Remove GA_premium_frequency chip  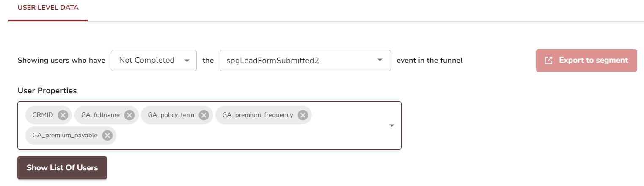tap(303, 115)
